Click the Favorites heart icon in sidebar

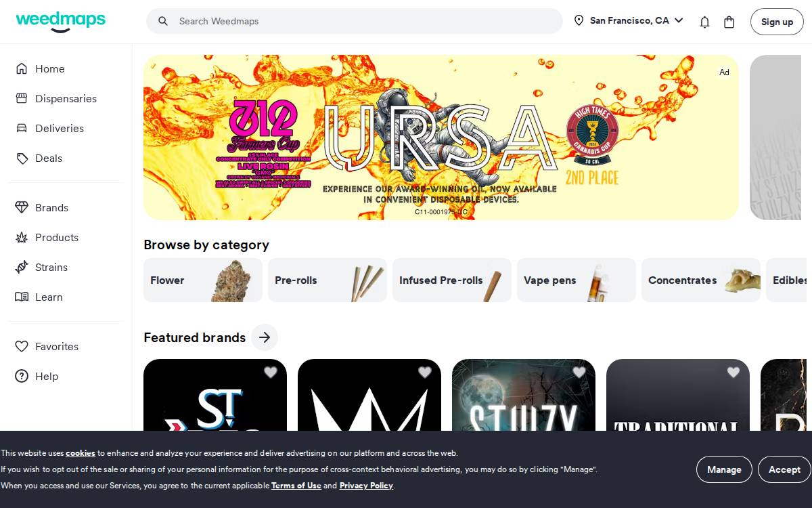(22, 346)
